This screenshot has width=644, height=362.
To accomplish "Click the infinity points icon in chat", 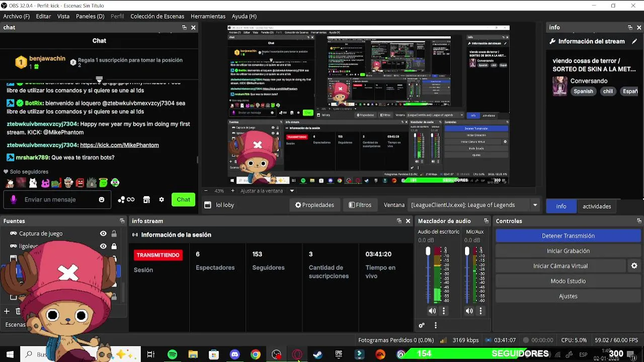I will [x=126, y=200].
